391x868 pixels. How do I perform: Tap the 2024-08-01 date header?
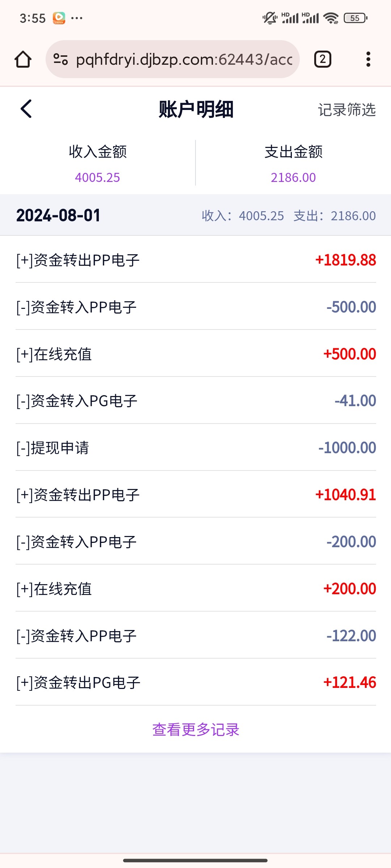click(x=58, y=216)
